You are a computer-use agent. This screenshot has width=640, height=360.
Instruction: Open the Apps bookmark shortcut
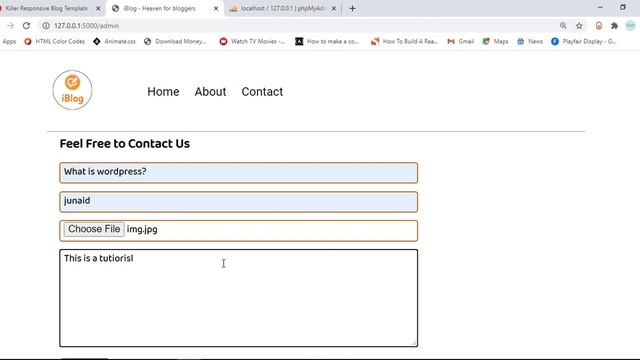[9, 42]
